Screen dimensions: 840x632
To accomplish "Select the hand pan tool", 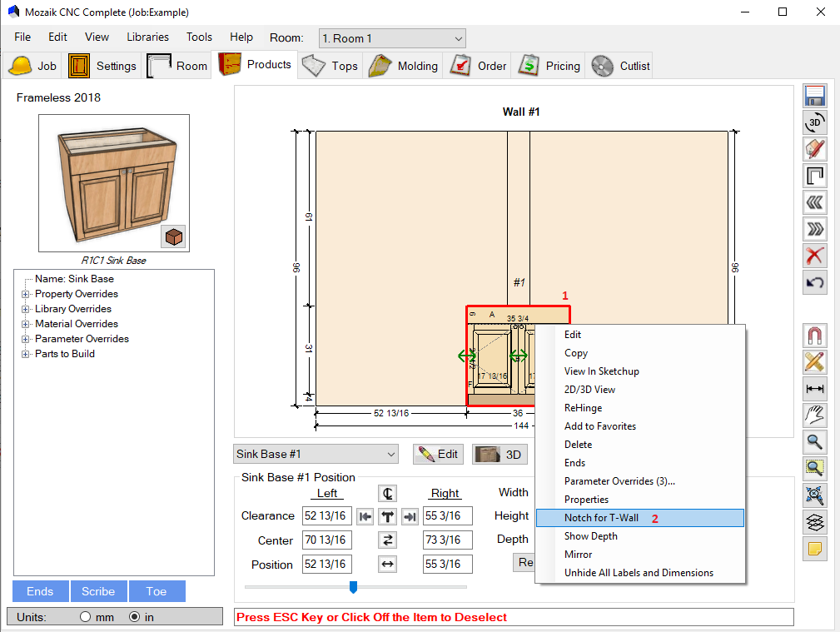I will [x=815, y=415].
